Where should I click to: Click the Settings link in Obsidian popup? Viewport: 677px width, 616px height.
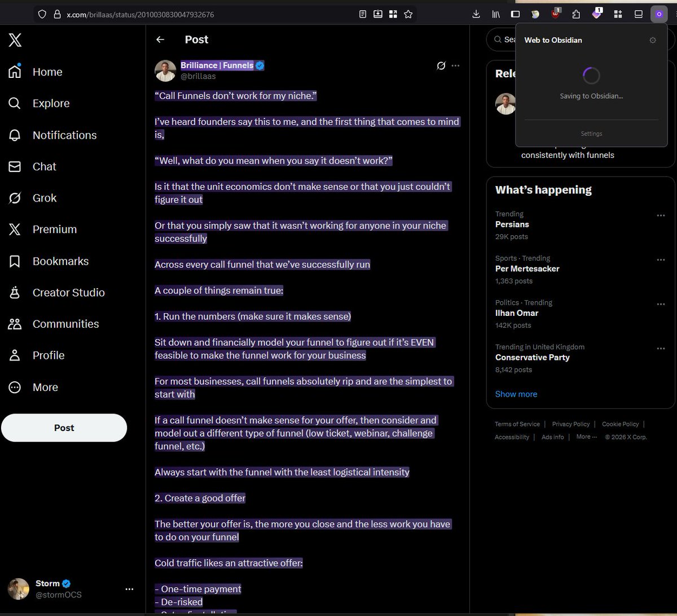pos(591,134)
